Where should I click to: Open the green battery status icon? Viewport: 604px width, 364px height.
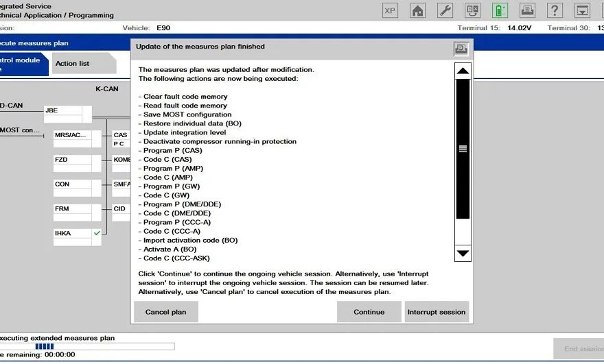point(500,10)
